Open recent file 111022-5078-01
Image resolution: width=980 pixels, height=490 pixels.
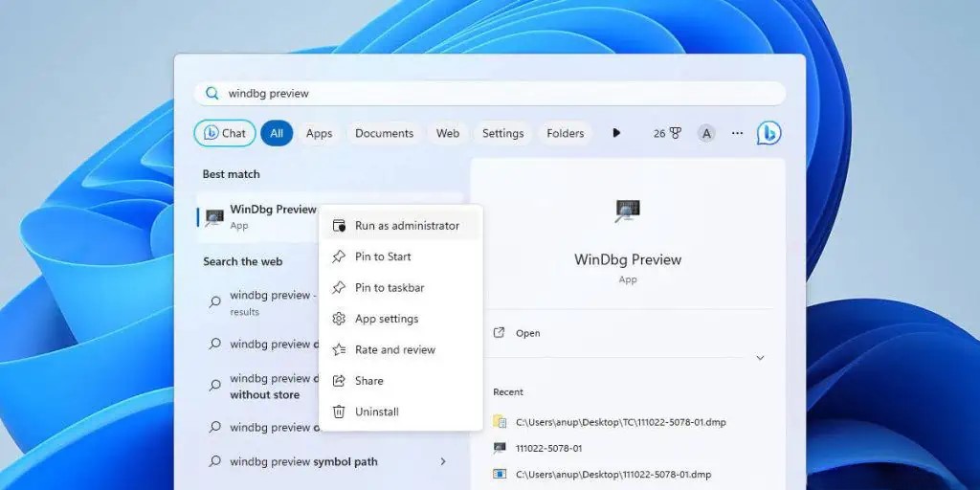point(548,448)
